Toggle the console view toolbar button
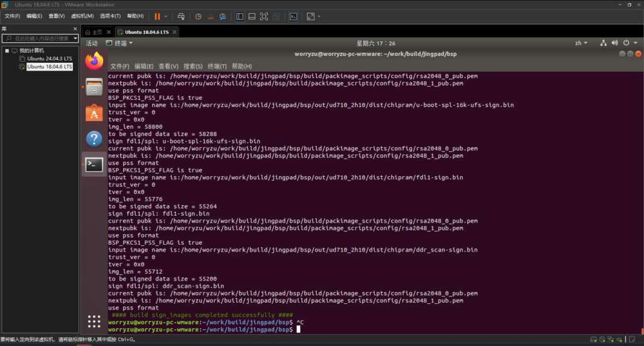Image resolution: width=644 pixels, height=346 pixels. tap(293, 16)
